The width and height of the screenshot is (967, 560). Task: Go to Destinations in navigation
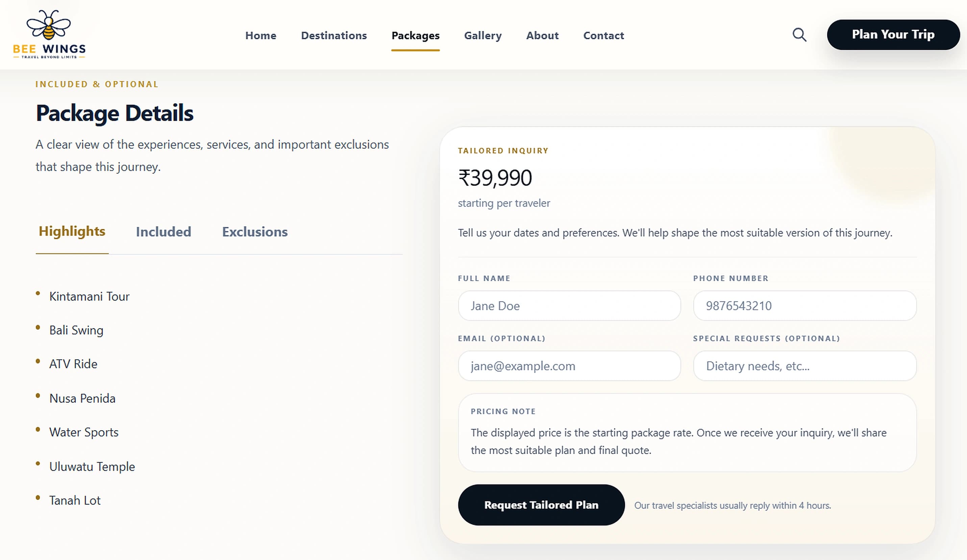(x=334, y=35)
